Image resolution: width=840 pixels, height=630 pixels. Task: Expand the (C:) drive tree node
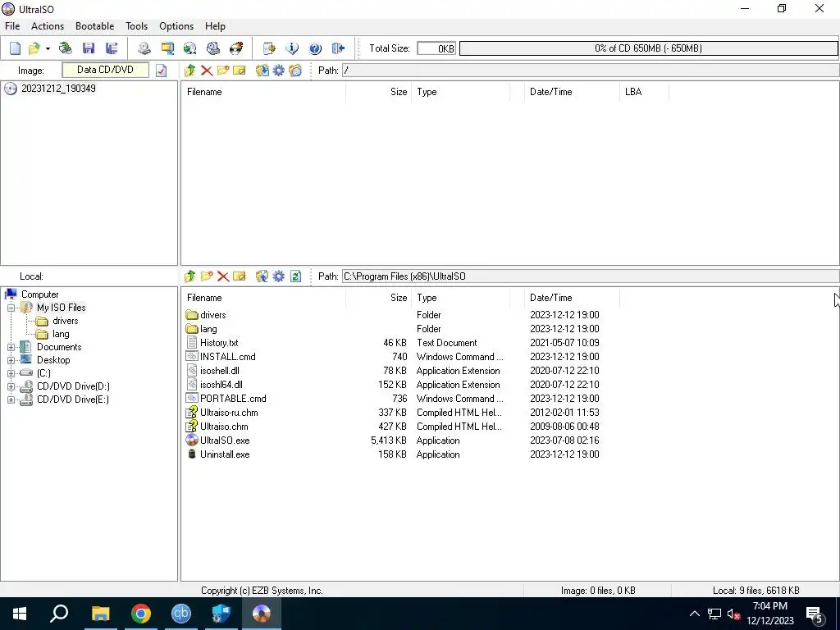point(11,373)
